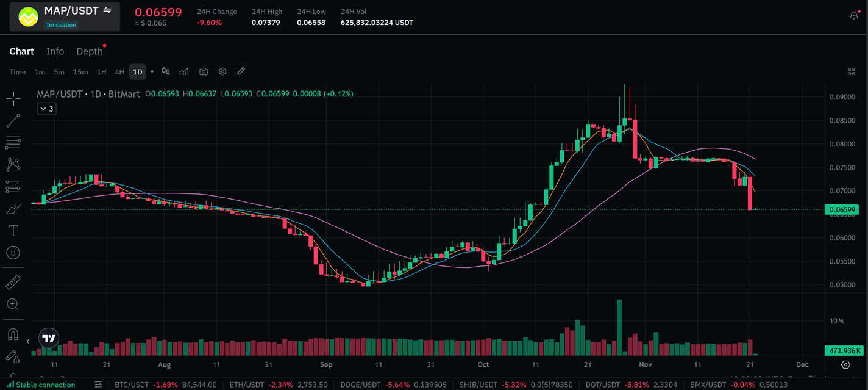The height and width of the screenshot is (390, 868).
Task: Open price scale settings gear at bottom right
Action: (x=845, y=365)
